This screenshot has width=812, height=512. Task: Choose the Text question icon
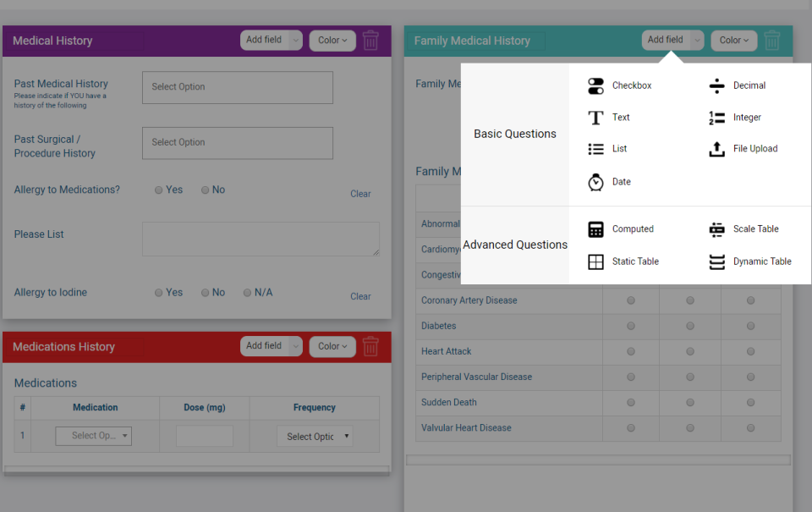click(x=595, y=118)
